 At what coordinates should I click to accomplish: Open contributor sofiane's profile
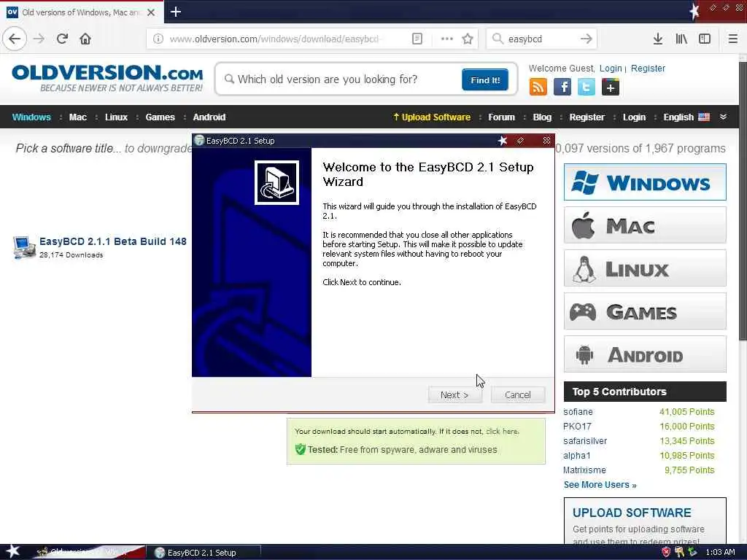pos(578,412)
